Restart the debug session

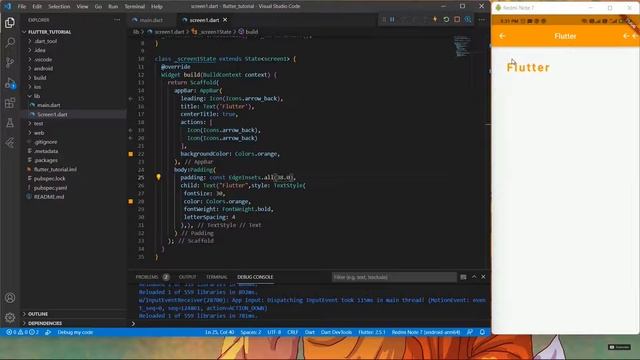click(446, 20)
